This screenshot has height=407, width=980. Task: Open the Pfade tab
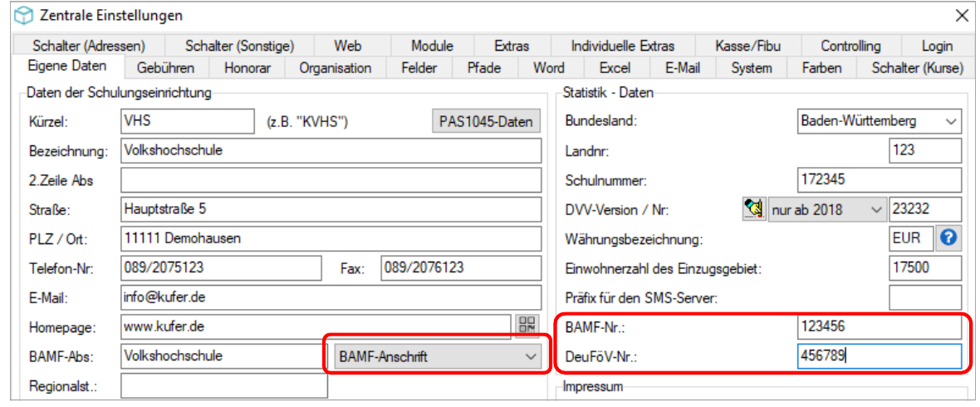pyautogui.click(x=484, y=67)
